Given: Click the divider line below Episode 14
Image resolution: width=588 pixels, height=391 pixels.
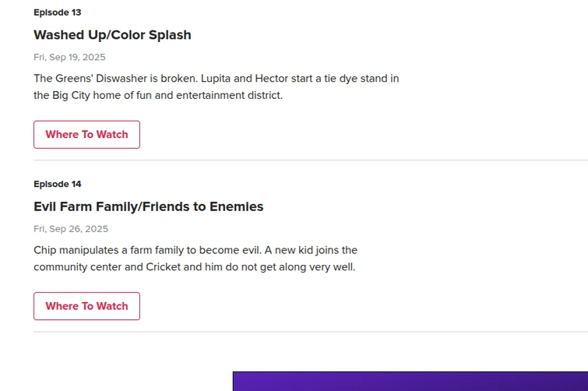Looking at the screenshot, I should pos(310,332).
